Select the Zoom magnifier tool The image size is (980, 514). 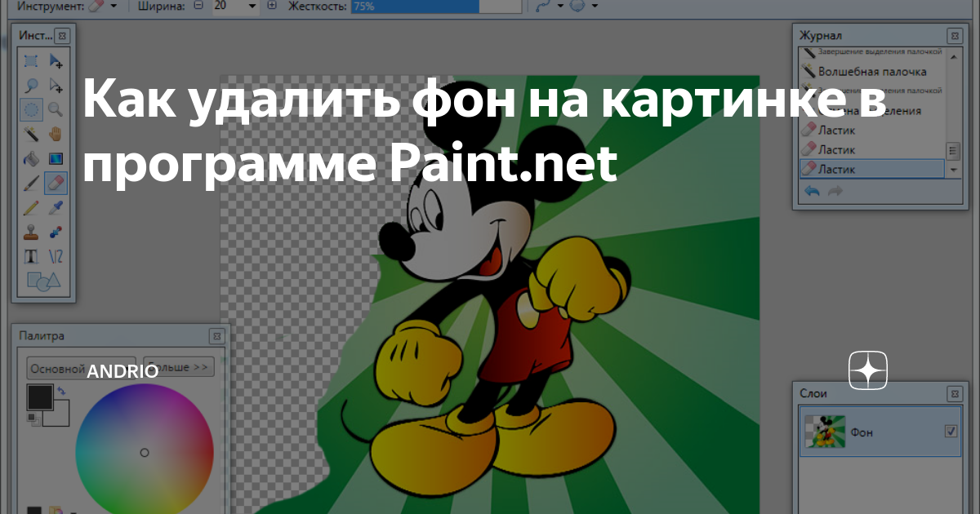click(56, 109)
